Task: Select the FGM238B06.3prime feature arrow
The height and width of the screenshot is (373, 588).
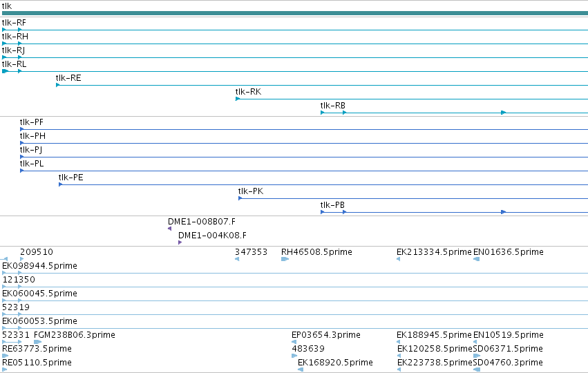Action: click(x=37, y=342)
